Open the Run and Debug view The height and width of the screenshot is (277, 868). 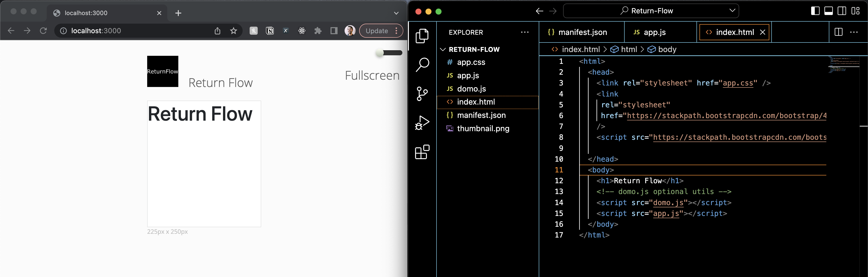pos(422,123)
